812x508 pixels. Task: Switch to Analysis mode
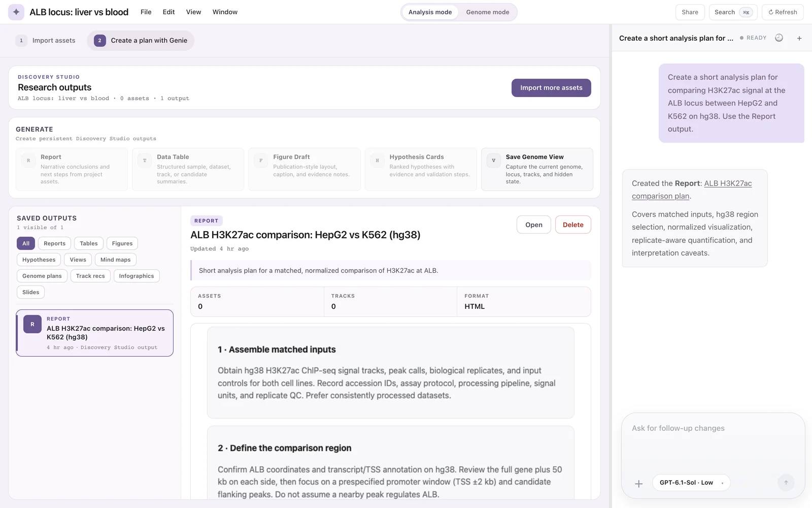pyautogui.click(x=430, y=12)
